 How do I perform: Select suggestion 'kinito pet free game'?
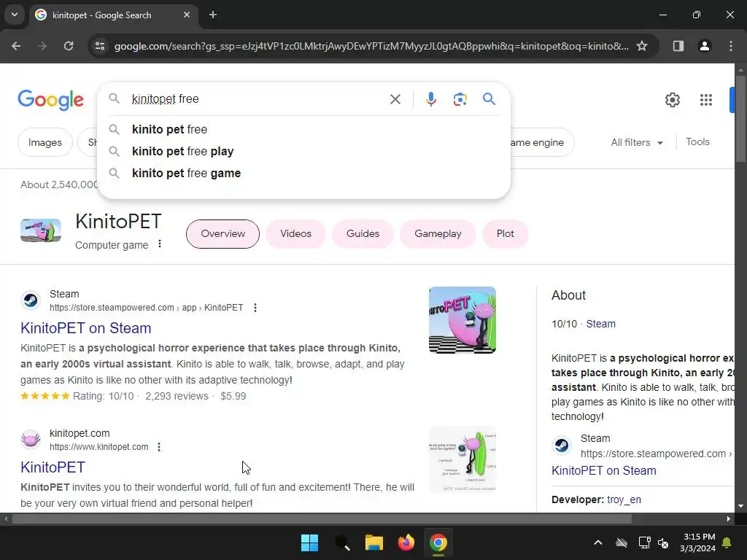coord(304,174)
